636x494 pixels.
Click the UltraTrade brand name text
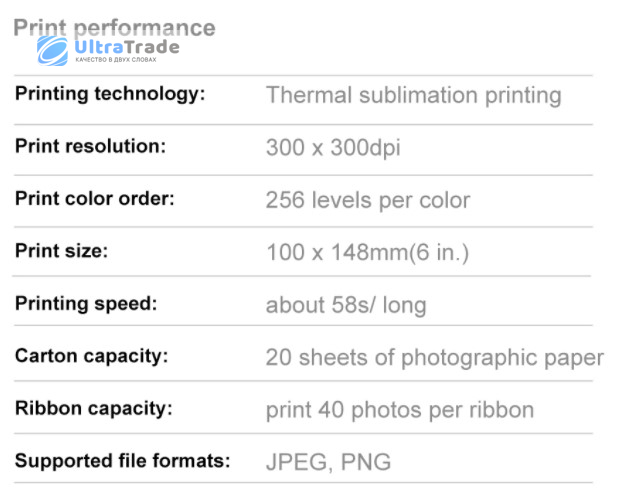(127, 47)
